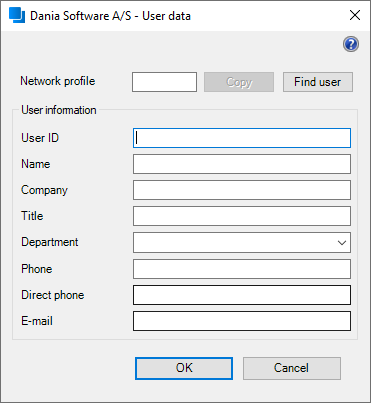Viewport: 371px width, 403px height.
Task: Click the Title text field
Action: [x=242, y=216]
